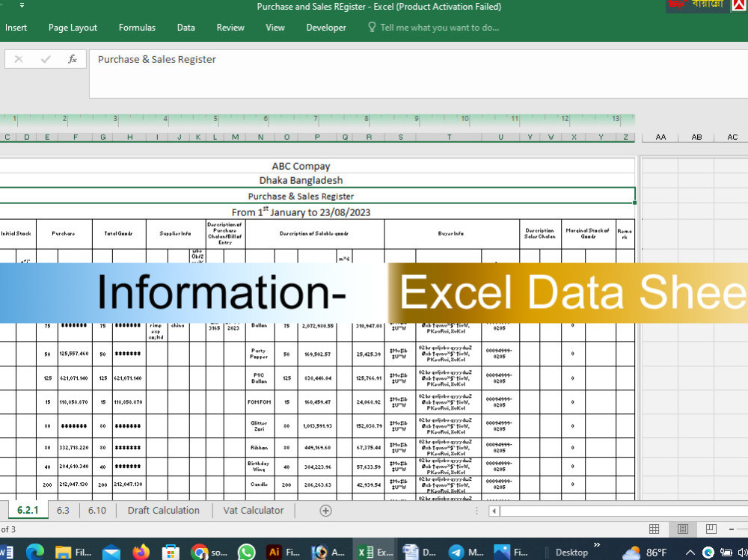Select the 286,263.63 value cell
Screen dimensions: 748x560
pyautogui.click(x=317, y=484)
